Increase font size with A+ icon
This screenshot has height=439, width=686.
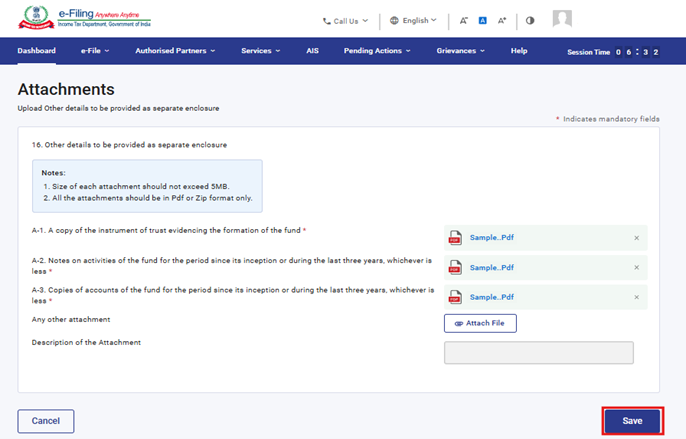coord(502,20)
